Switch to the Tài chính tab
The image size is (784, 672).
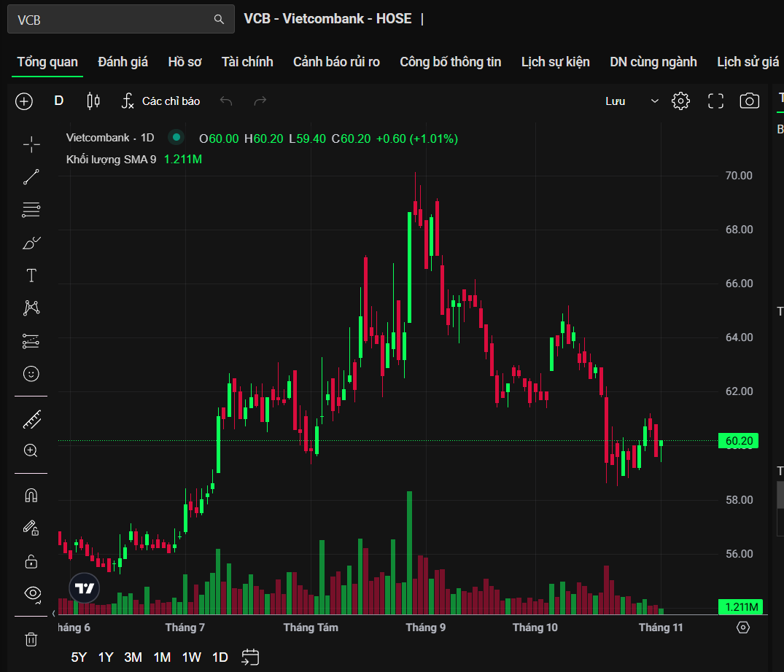(247, 62)
